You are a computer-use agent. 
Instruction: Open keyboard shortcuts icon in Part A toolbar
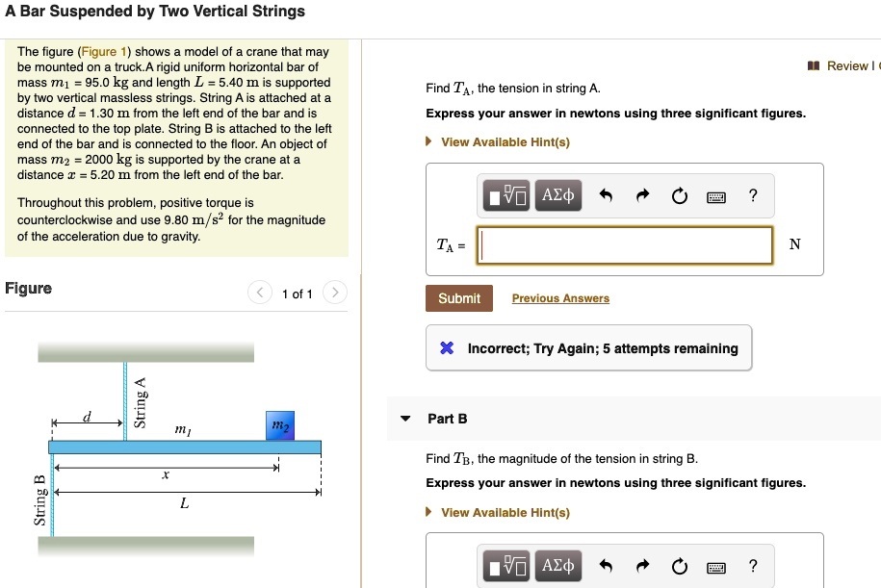coord(715,197)
